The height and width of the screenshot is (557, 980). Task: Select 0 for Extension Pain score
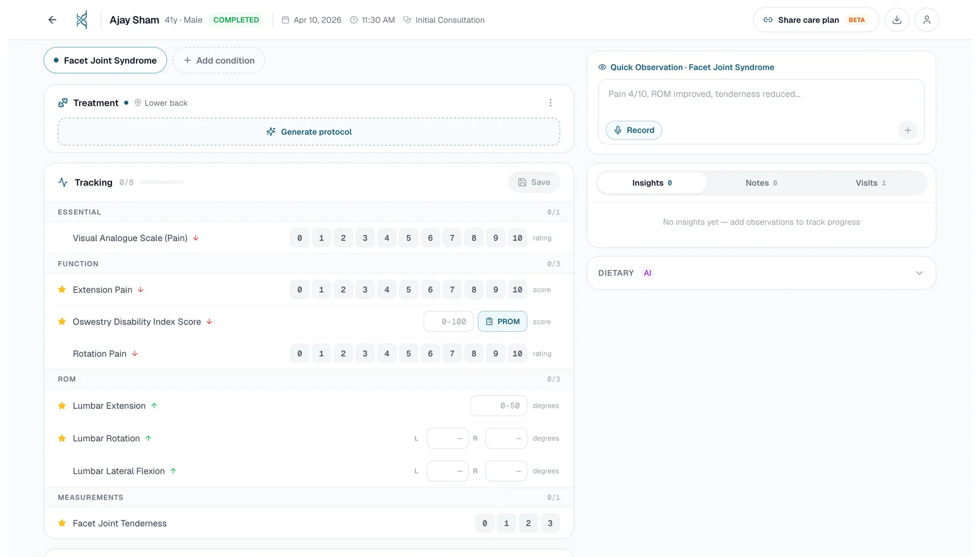tap(300, 290)
